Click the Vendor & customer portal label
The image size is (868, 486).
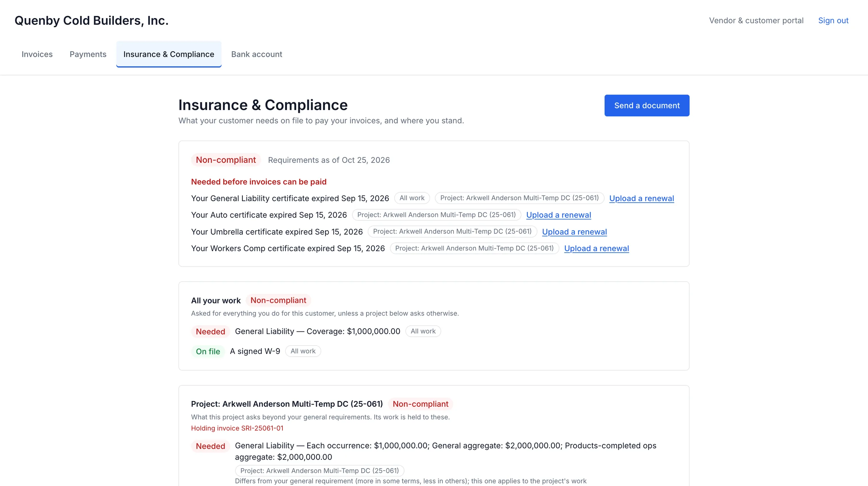pyautogui.click(x=756, y=21)
